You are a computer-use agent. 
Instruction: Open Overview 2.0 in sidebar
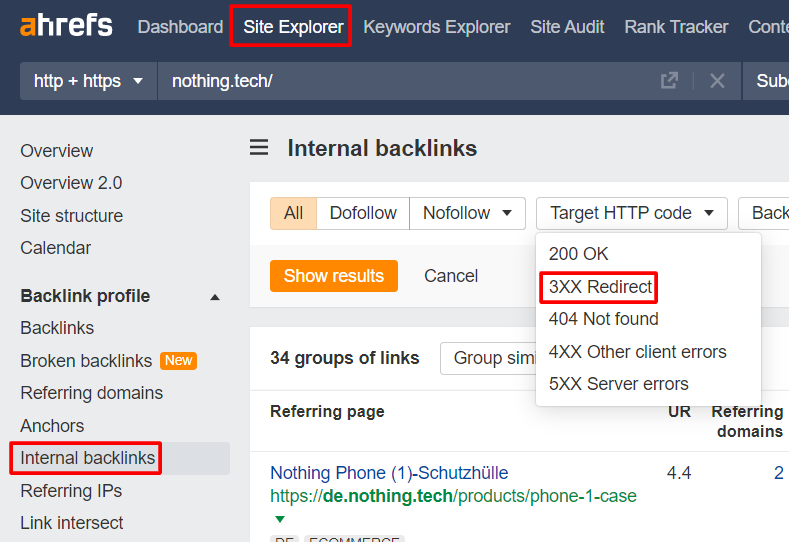point(71,183)
